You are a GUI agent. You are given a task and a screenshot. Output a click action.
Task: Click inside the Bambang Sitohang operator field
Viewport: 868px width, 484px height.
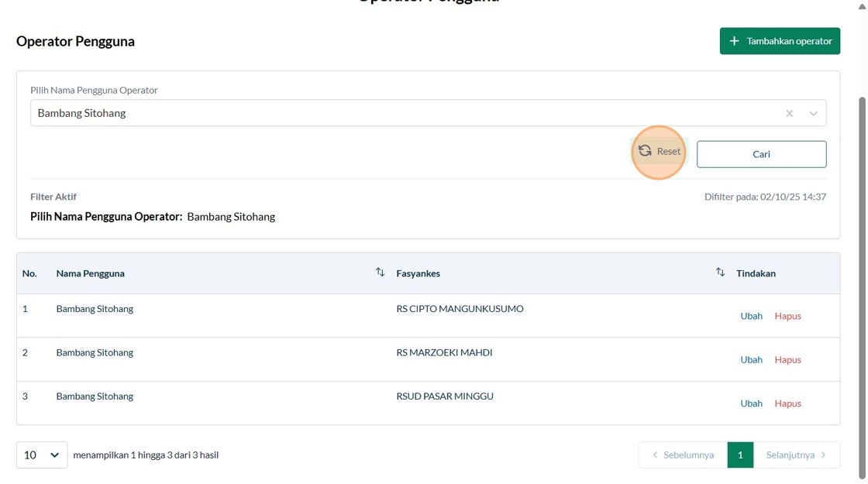pyautogui.click(x=387, y=113)
